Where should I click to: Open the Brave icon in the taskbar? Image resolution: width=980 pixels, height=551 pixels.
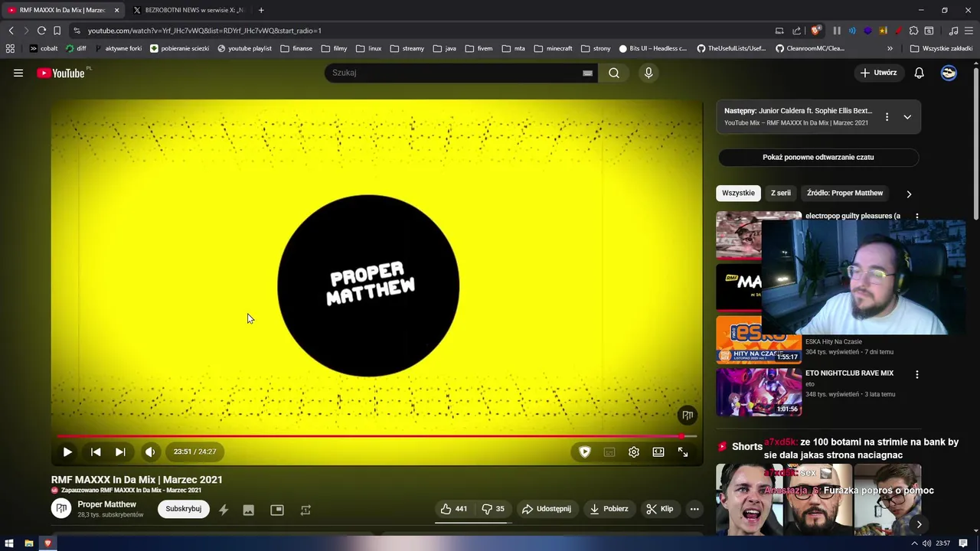coord(47,543)
